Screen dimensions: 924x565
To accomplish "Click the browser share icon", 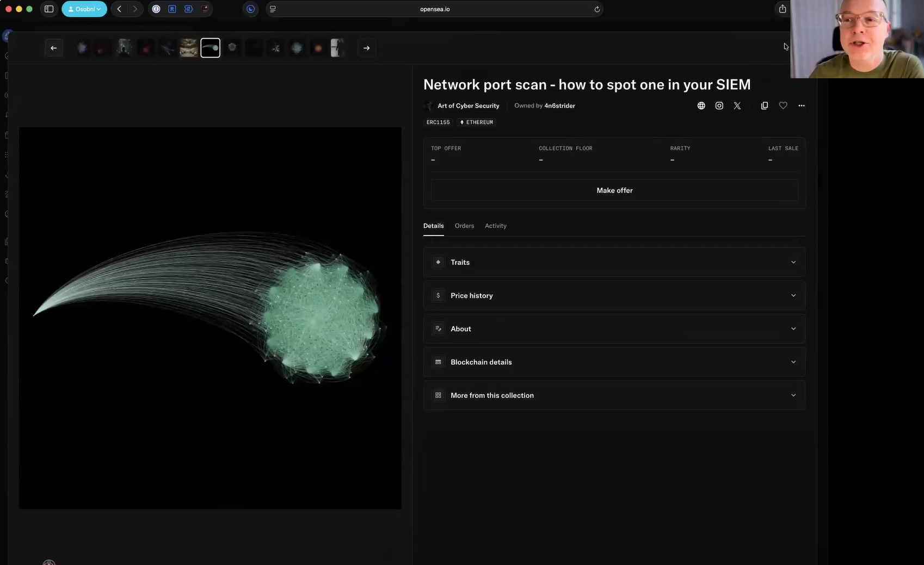I will [x=782, y=9].
